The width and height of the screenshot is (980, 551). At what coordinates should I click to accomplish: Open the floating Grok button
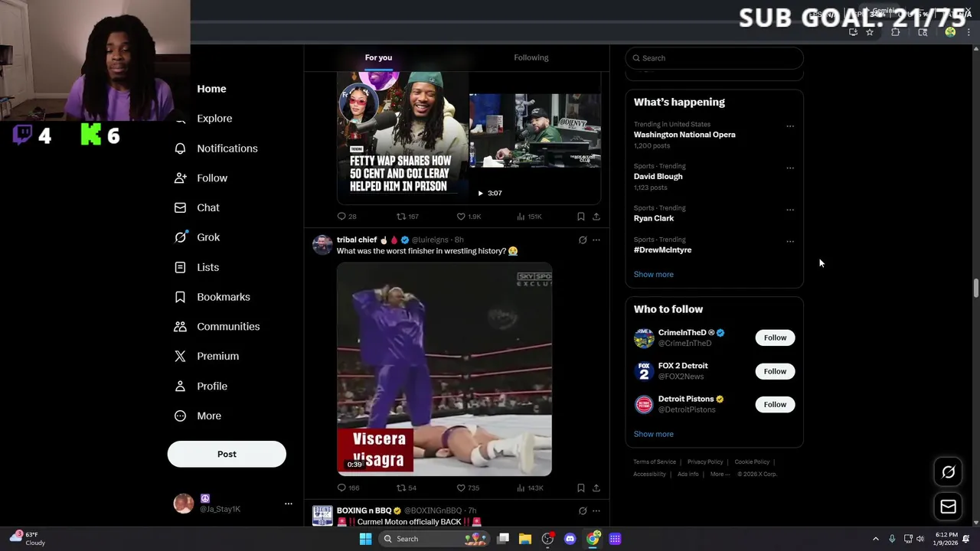point(949,472)
